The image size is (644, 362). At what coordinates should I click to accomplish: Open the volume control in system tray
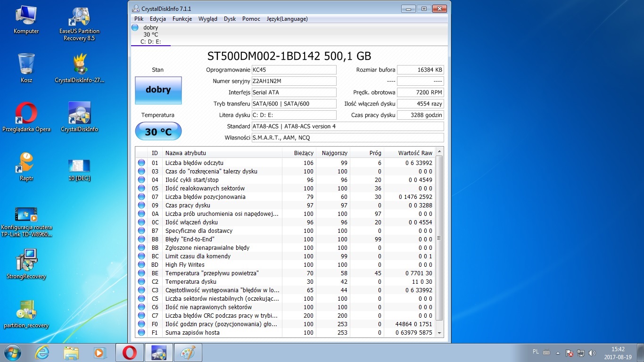pos(592,353)
